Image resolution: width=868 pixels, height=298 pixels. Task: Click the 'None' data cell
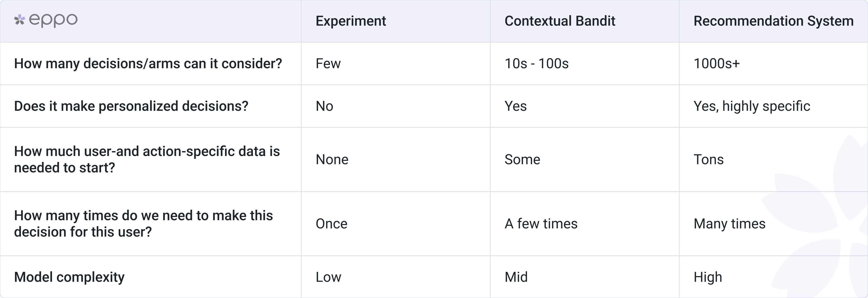[331, 159]
